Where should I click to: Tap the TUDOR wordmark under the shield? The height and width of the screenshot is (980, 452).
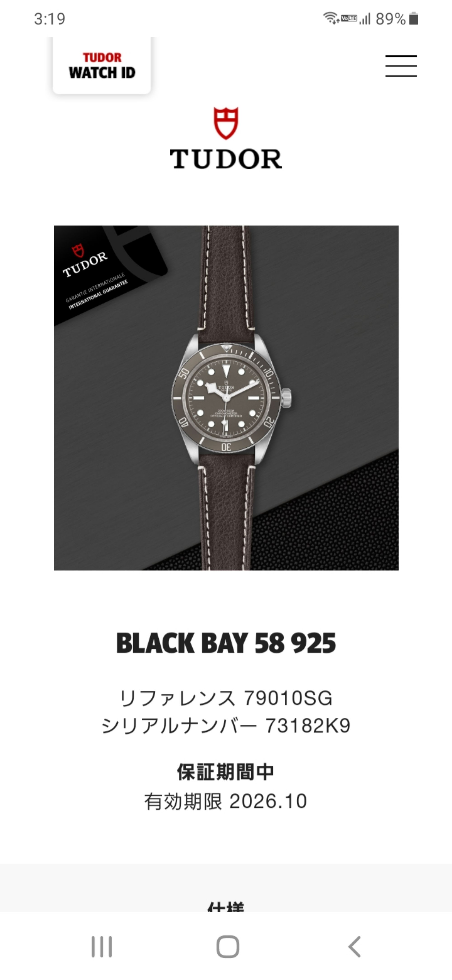point(226,159)
